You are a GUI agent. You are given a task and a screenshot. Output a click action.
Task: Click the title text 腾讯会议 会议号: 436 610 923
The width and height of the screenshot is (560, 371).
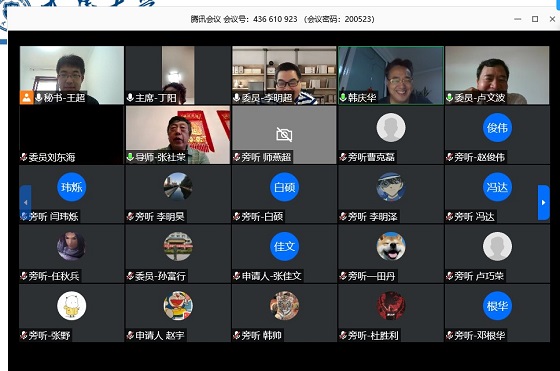[244, 19]
